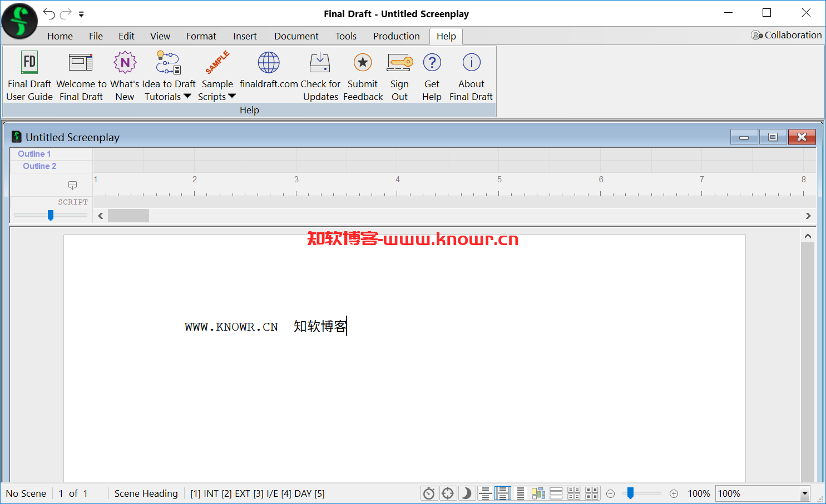Open the 100% zoom combo box

[763, 493]
